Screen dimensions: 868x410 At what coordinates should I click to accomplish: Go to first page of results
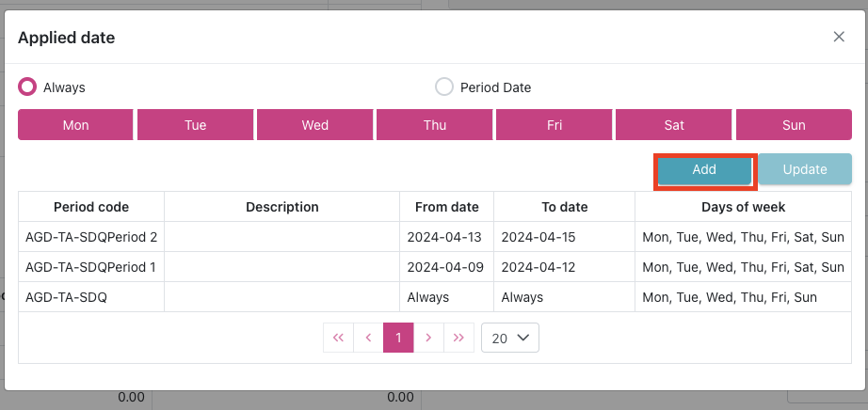[x=338, y=338]
